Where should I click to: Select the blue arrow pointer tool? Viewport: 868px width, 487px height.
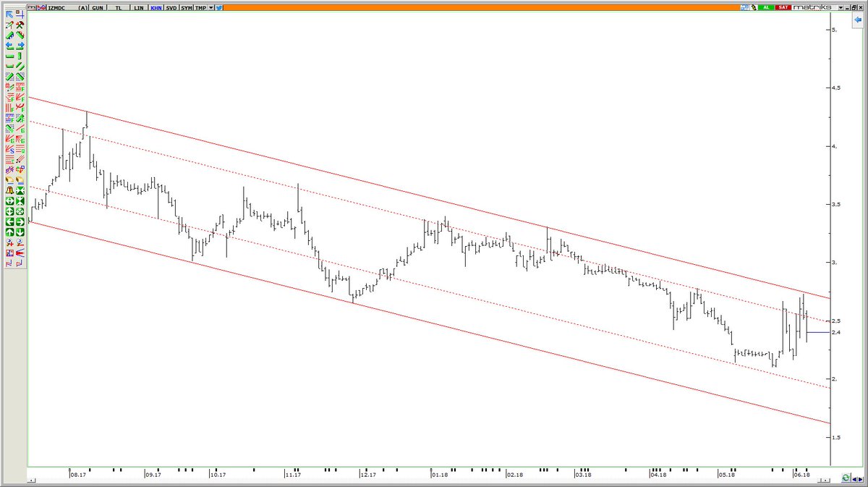click(x=9, y=14)
